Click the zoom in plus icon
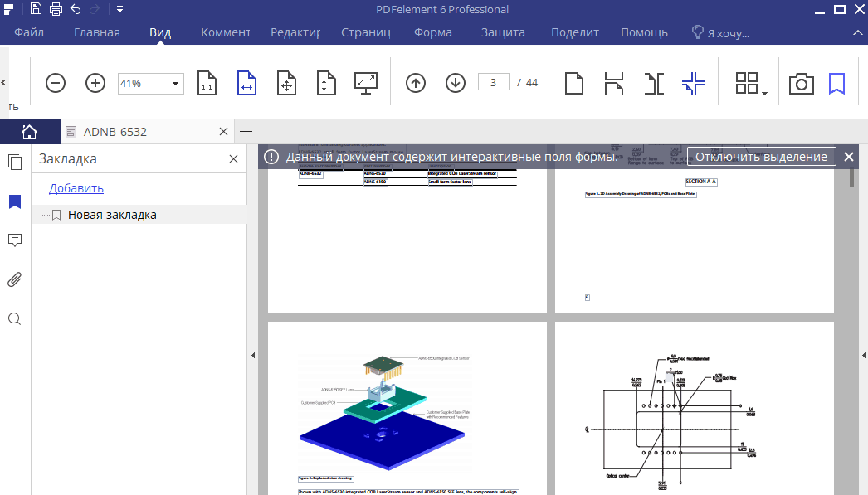Image resolution: width=868 pixels, height=495 pixels. point(96,83)
